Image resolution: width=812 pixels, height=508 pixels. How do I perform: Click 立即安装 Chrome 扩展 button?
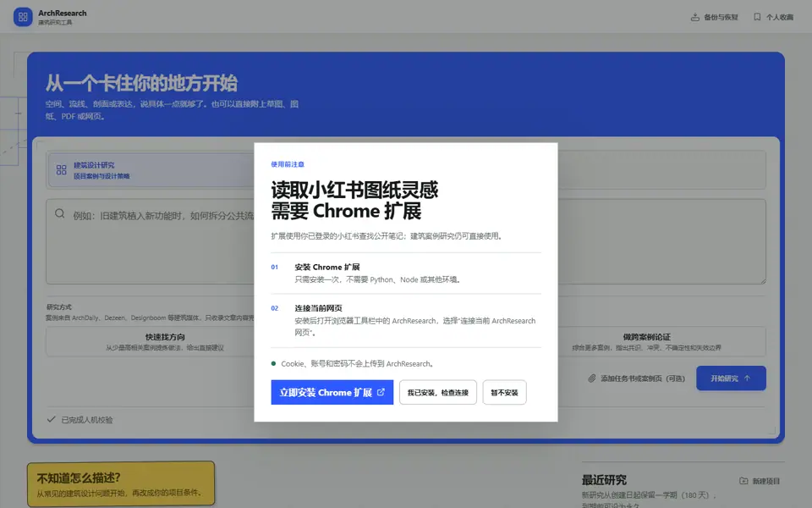coord(332,392)
